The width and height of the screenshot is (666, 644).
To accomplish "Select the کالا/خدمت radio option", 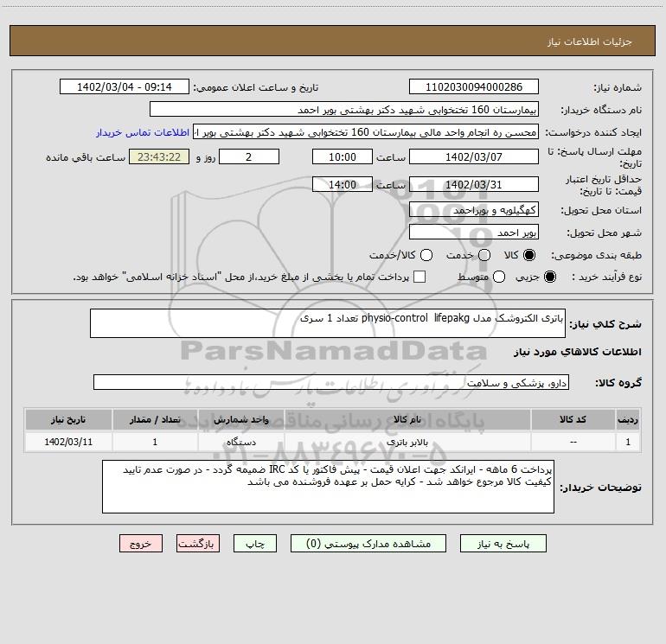I will point(426,255).
